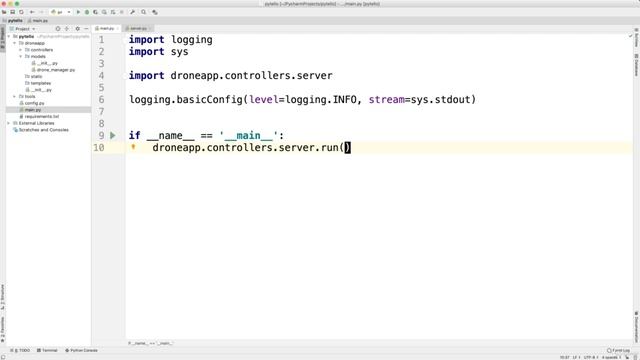
Task: Expand the controllers folder
Action: 21,50
